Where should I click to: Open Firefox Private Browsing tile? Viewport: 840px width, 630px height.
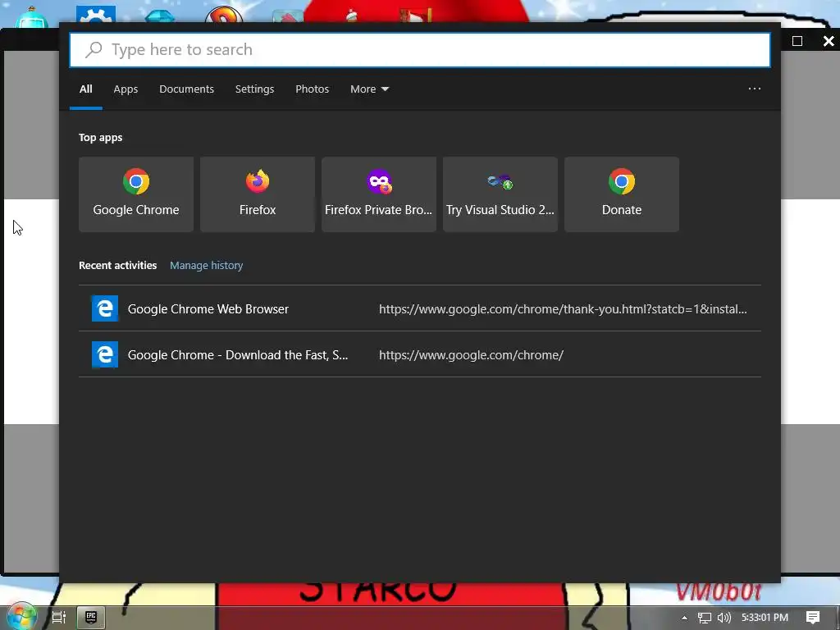[x=379, y=194]
